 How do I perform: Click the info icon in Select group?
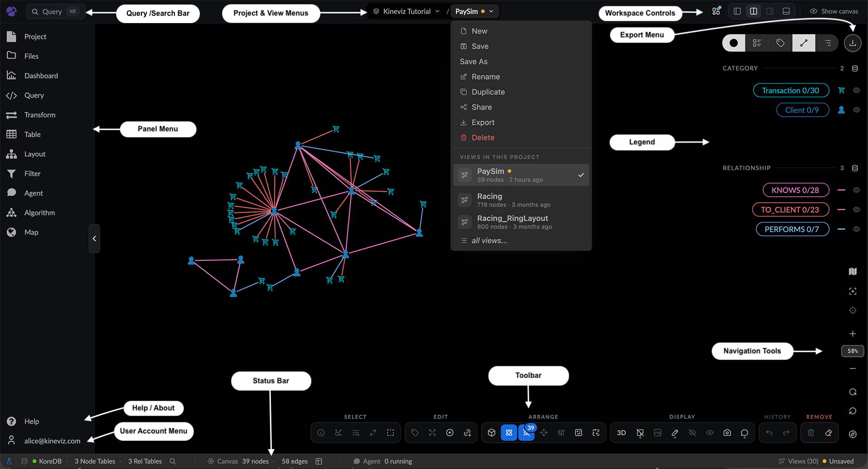(321, 433)
